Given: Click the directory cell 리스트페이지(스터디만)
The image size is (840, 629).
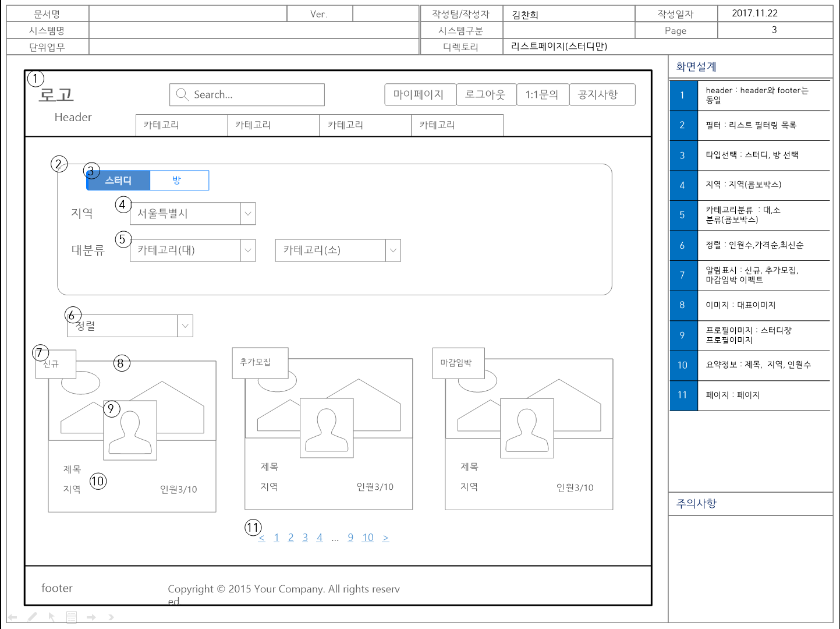Looking at the screenshot, I should [668, 47].
